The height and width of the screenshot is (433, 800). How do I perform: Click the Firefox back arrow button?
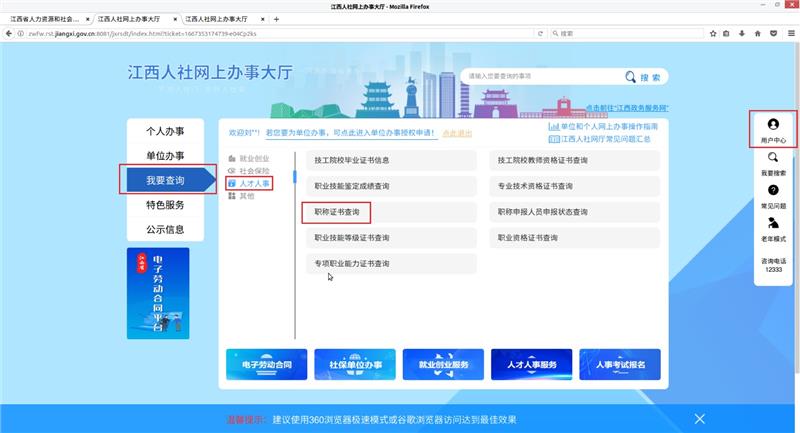[9, 33]
